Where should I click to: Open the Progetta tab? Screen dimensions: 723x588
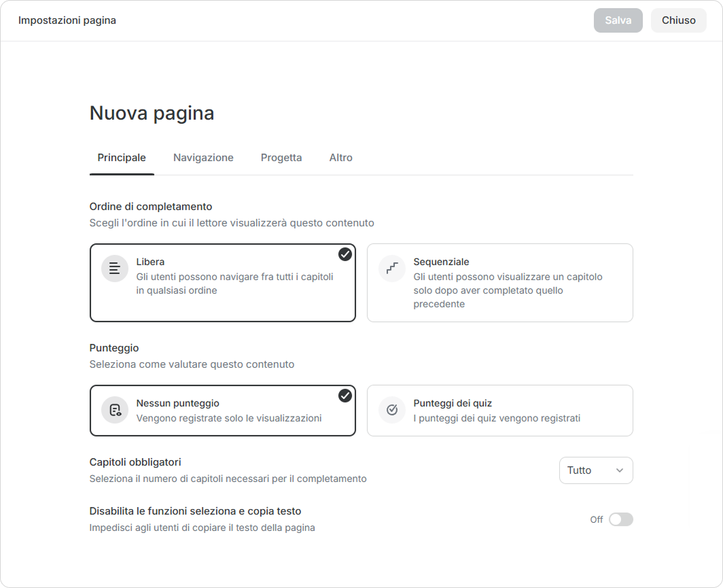click(281, 158)
